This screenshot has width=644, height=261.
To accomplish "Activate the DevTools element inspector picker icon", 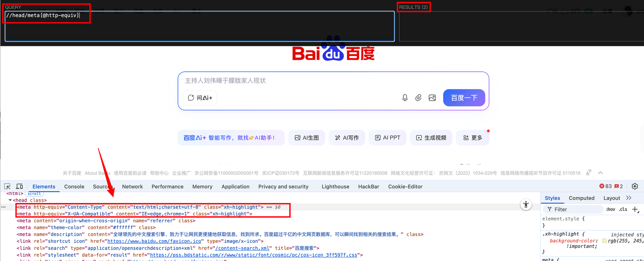I will tap(7, 186).
